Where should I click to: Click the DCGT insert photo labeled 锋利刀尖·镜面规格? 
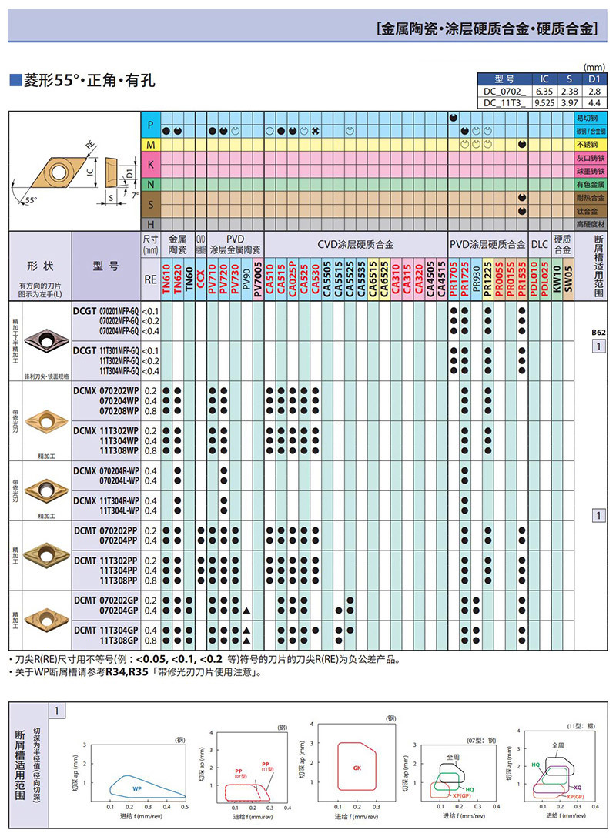47,342
